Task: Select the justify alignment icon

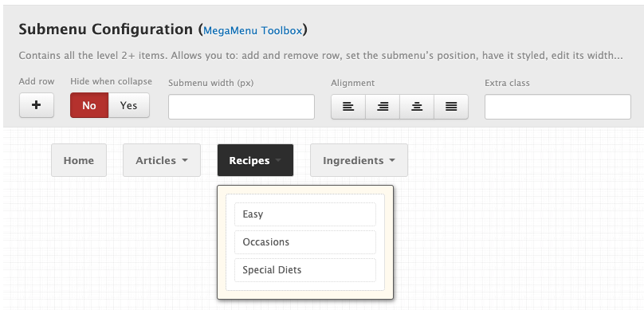Action: 451,107
